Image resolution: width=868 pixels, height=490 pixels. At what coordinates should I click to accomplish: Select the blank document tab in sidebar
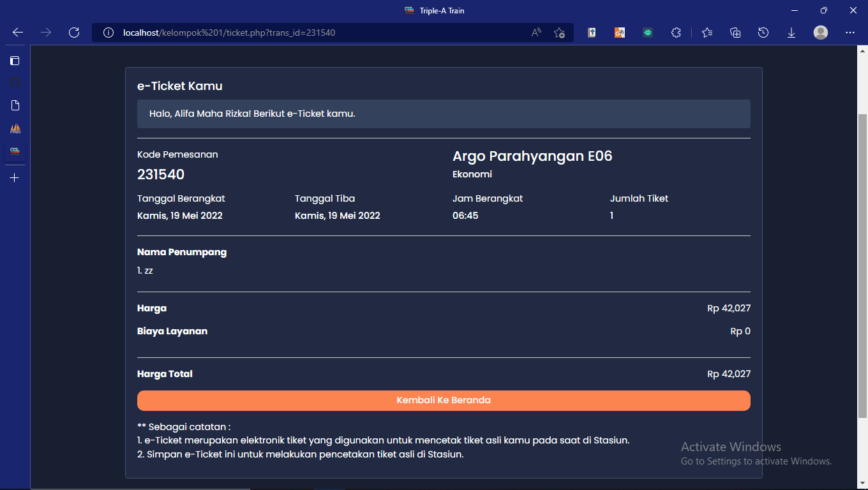tap(14, 105)
